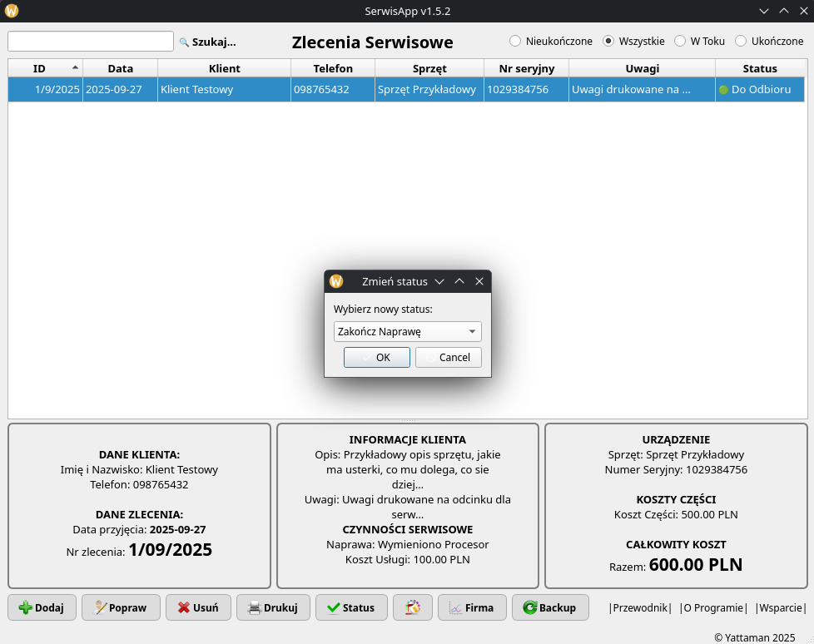This screenshot has width=814, height=644.
Task: Click the Drukuj printer button
Action: pyautogui.click(x=273, y=607)
